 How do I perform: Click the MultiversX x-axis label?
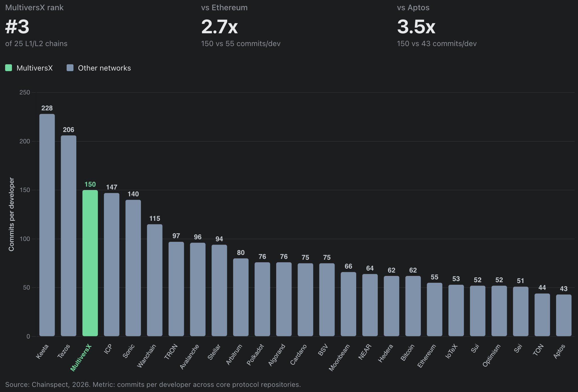(x=81, y=358)
